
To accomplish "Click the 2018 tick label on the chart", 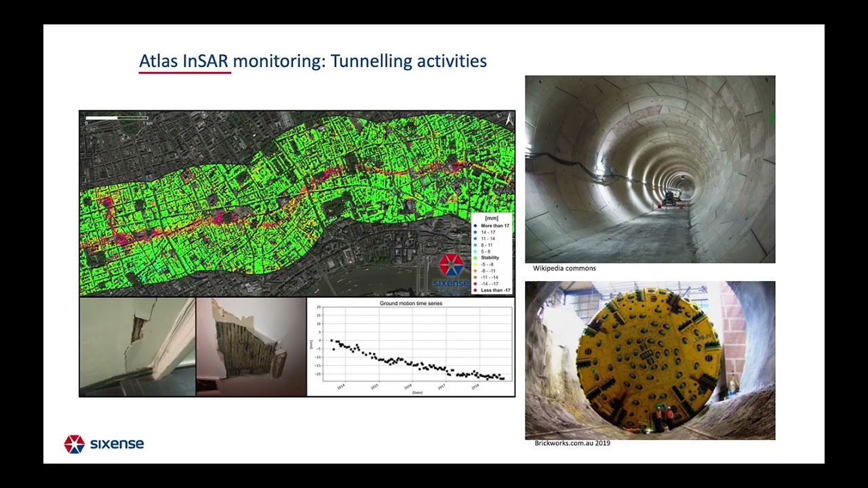I will 475,386.
